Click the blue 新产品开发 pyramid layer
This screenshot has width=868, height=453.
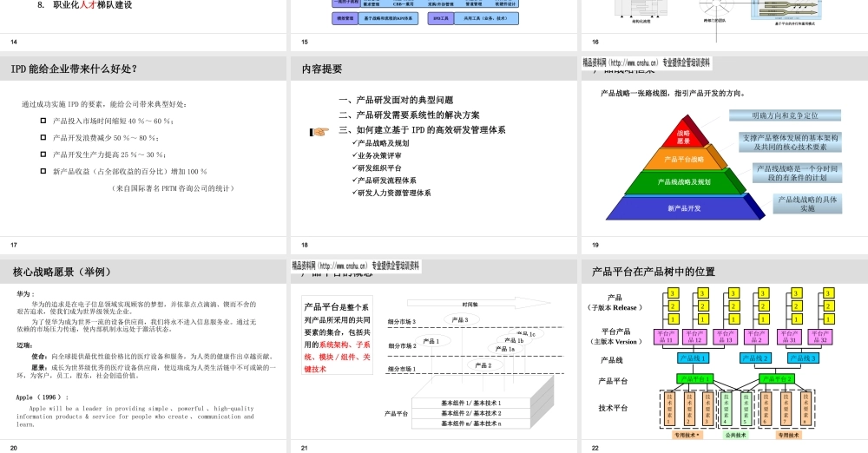pyautogui.click(x=684, y=209)
